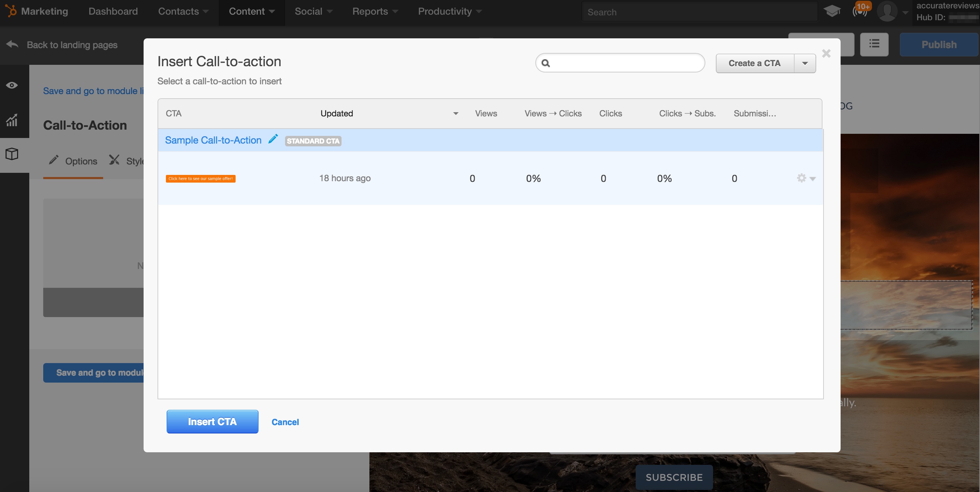This screenshot has height=492, width=980.
Task: Click the eye preview icon in the sidebar
Action: click(x=12, y=85)
